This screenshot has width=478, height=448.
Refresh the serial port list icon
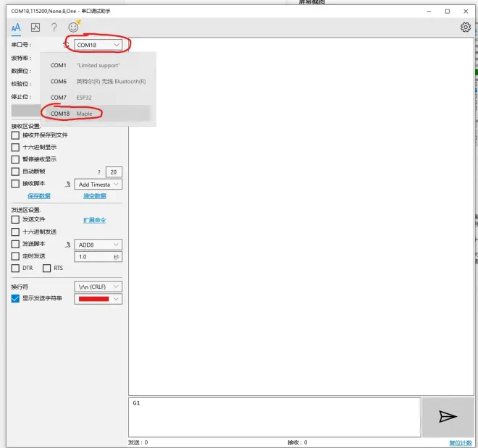(x=66, y=45)
